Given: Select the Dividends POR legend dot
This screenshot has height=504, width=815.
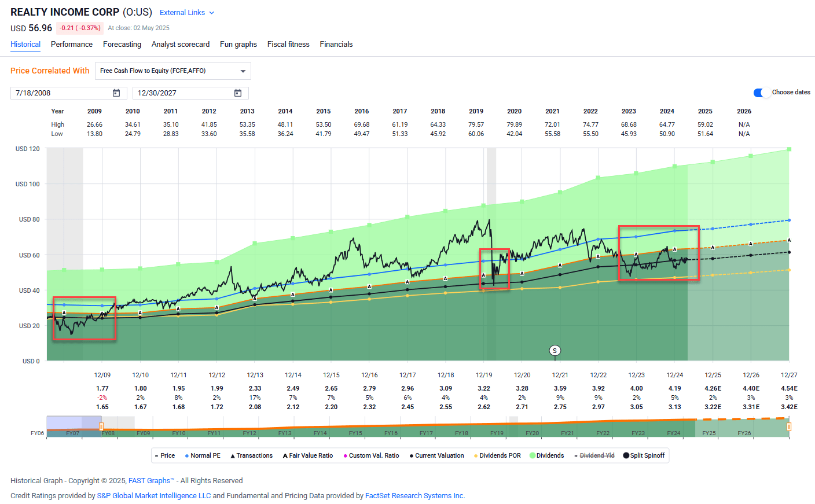Looking at the screenshot, I should coord(475,455).
